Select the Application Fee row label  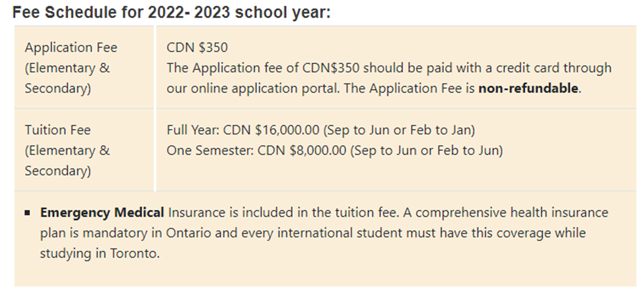[x=71, y=48]
